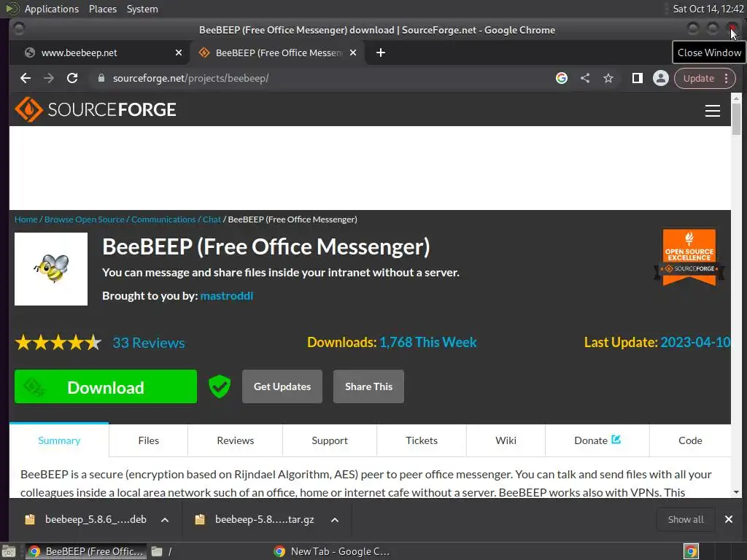The image size is (747, 560).
Task: Click the five-star rating graphic
Action: (x=58, y=343)
